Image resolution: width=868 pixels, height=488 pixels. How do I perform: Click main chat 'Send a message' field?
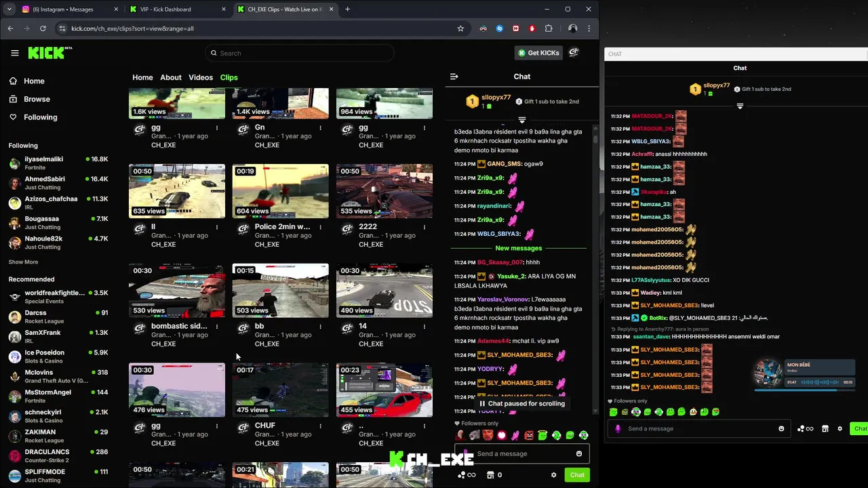[522, 454]
